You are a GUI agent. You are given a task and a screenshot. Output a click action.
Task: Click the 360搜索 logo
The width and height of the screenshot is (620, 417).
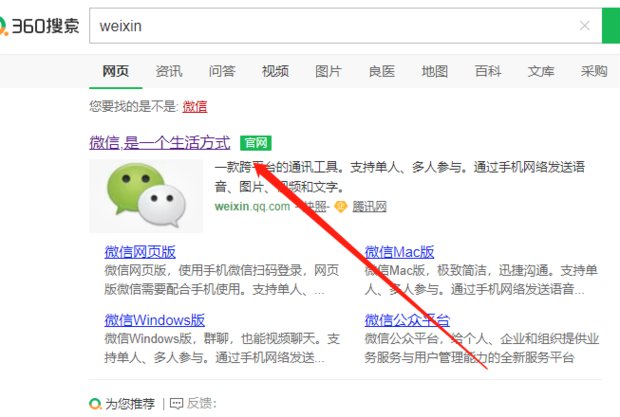[x=40, y=26]
